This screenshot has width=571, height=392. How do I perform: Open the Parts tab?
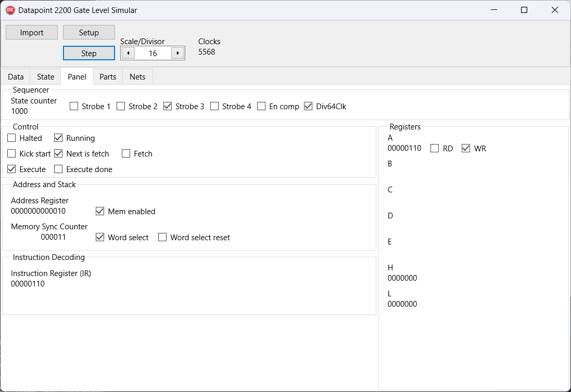tap(108, 77)
